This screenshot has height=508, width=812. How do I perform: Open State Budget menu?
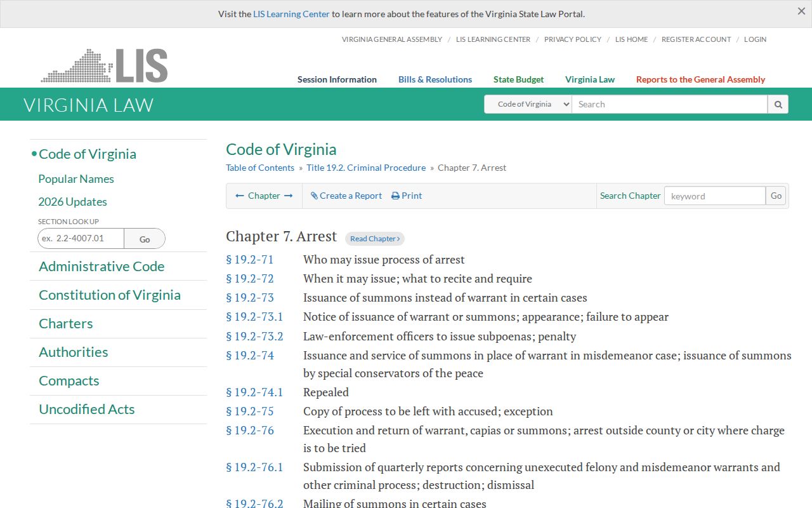click(518, 79)
